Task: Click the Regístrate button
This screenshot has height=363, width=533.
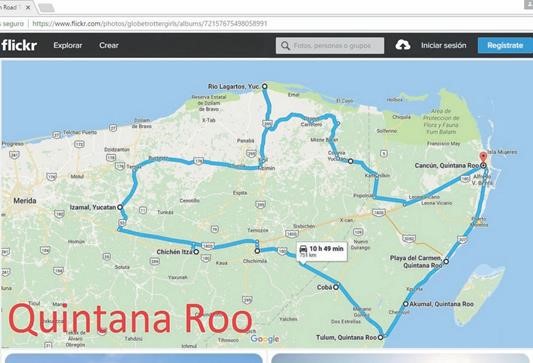Action: (505, 45)
